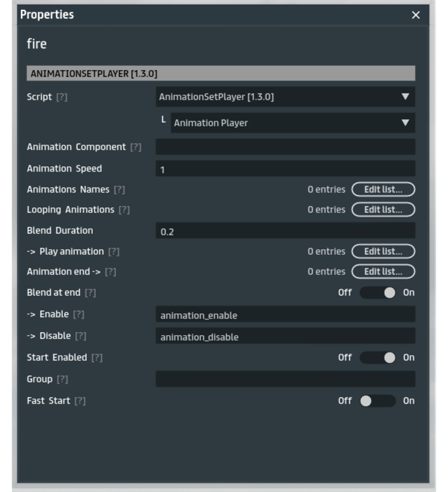Edit list for Animation end events
The image size is (448, 492).
(x=383, y=271)
